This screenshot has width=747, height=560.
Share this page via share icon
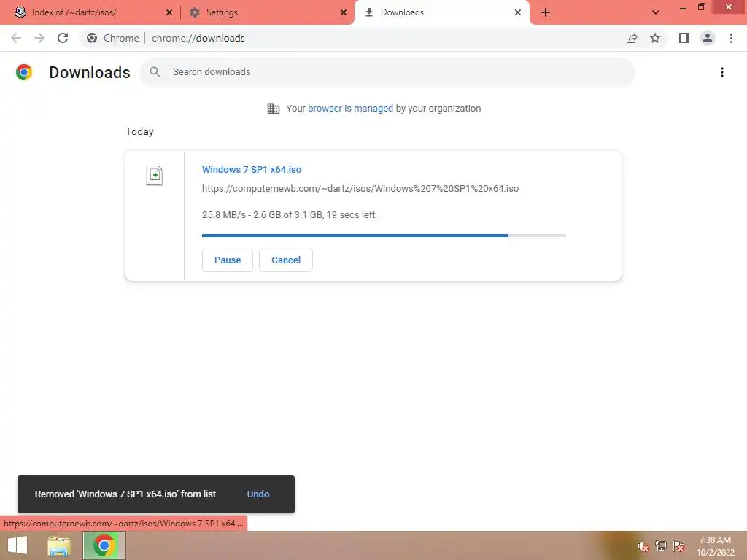[632, 38]
